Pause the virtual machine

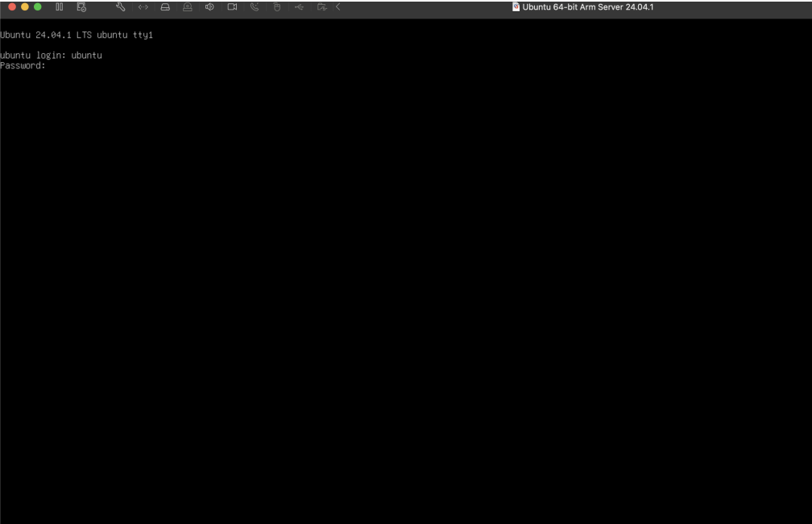pyautogui.click(x=59, y=8)
